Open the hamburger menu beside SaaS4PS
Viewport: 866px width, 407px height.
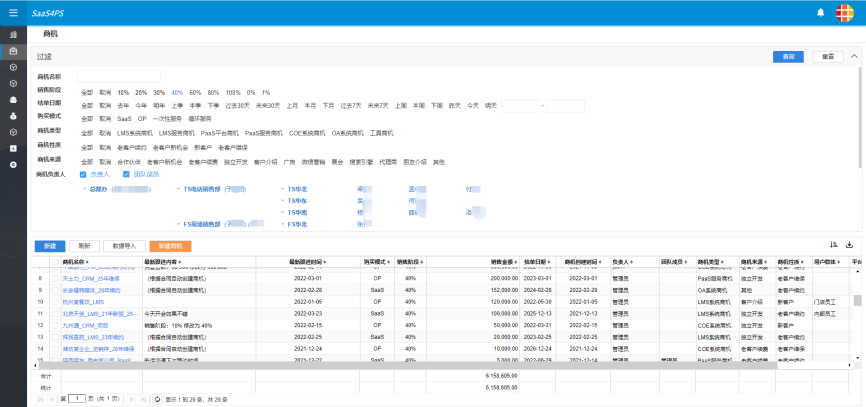(x=13, y=13)
